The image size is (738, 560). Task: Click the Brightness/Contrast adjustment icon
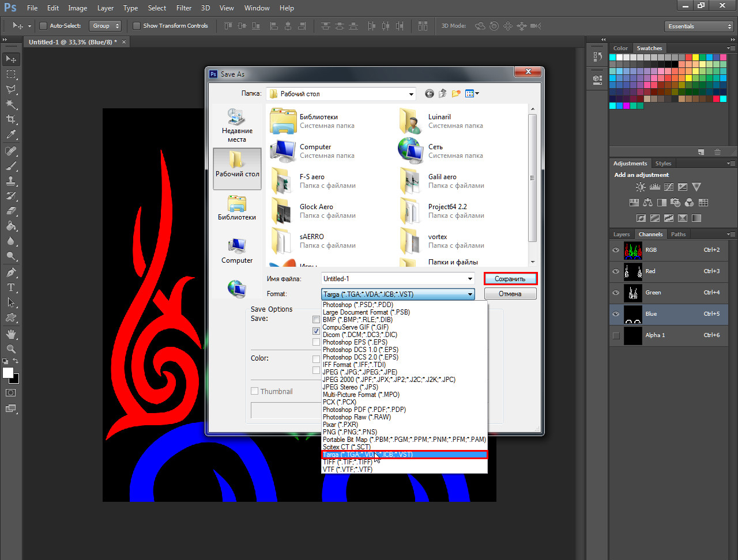[x=641, y=187]
